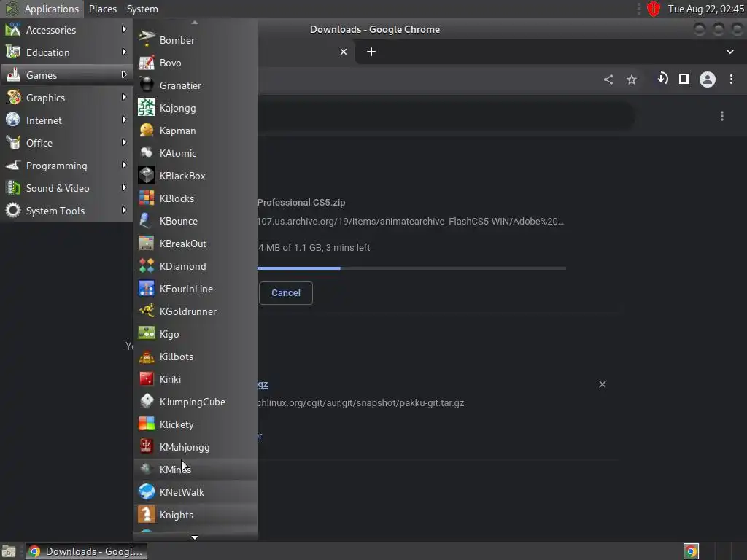Expand Accessories submenu
Screen dimensions: 747x560
click(66, 29)
